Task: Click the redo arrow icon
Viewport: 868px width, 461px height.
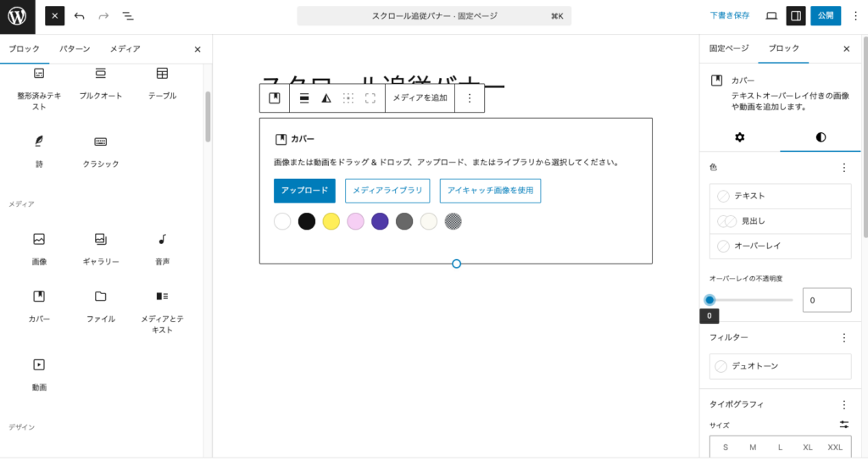Action: 103,16
